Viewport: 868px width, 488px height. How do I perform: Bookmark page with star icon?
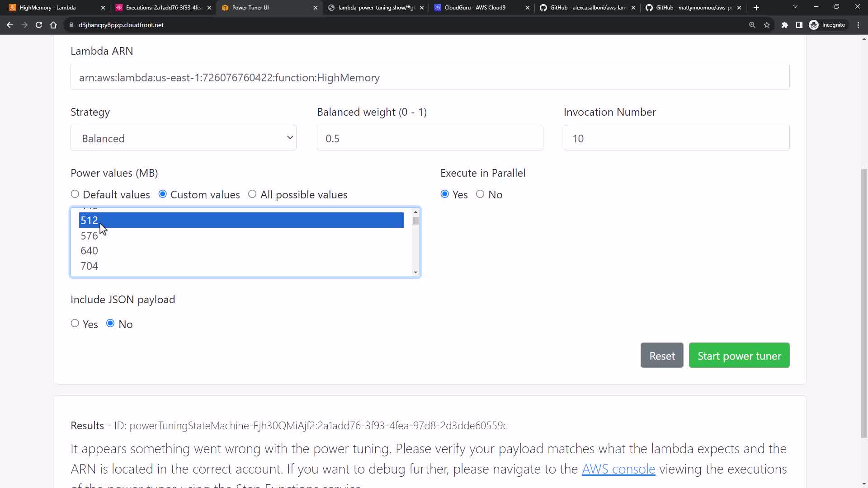click(x=767, y=25)
